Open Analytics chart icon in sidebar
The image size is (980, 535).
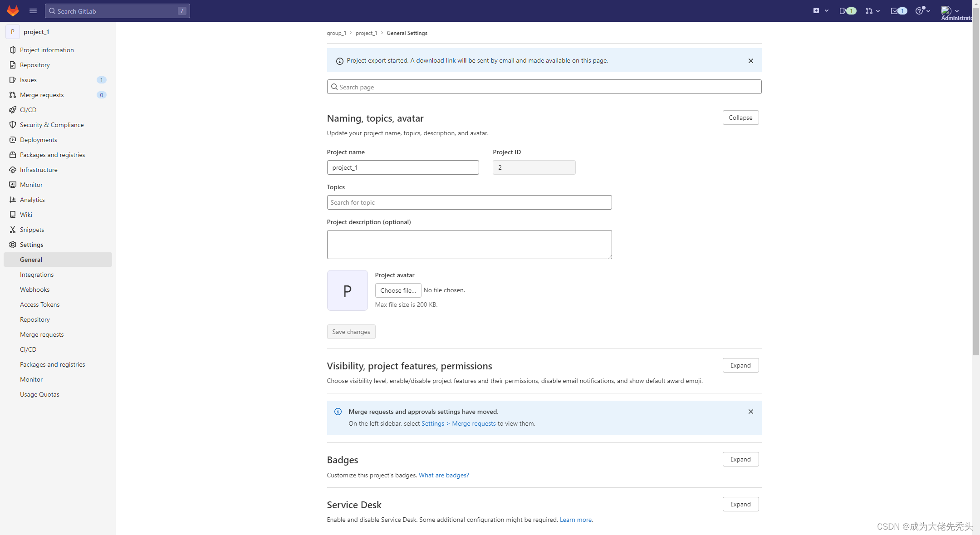[x=13, y=200]
